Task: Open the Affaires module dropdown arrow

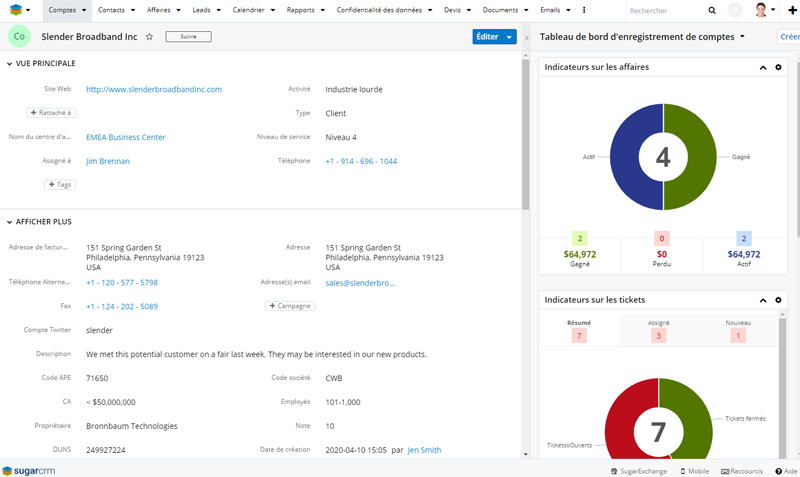Action: (179, 10)
